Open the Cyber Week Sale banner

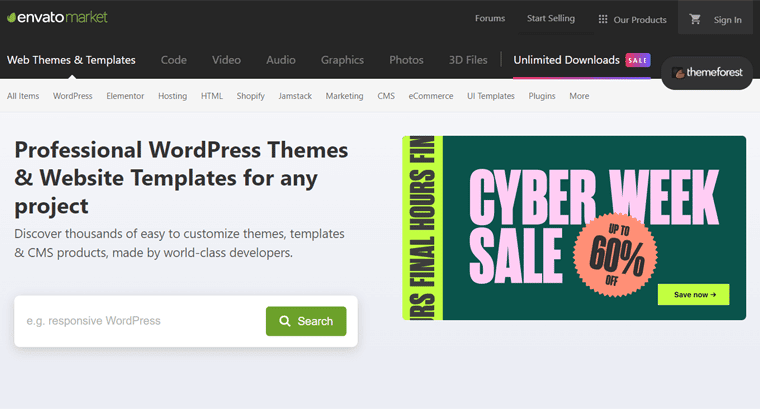(574, 228)
